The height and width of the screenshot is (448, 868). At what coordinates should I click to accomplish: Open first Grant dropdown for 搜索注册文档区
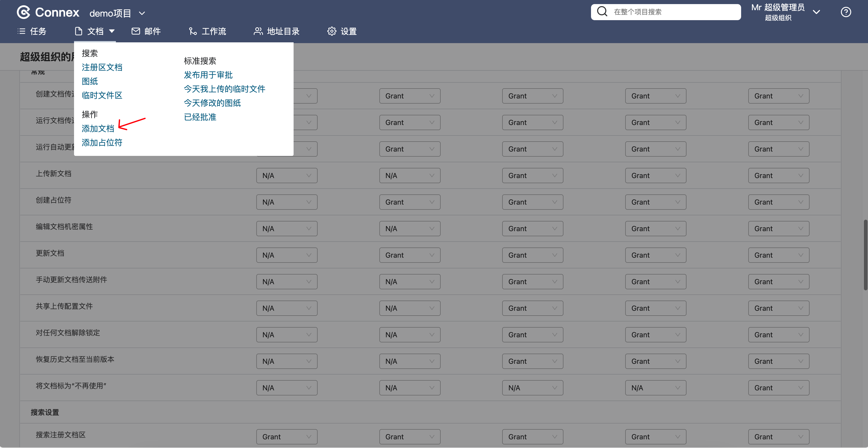(x=286, y=437)
